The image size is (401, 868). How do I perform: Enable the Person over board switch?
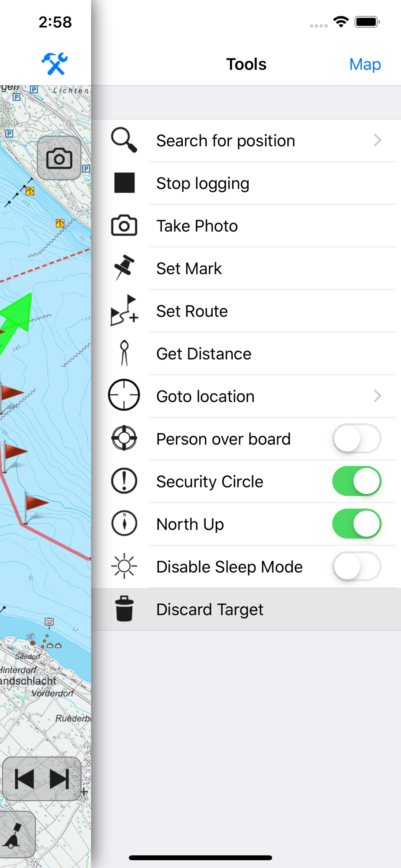coord(357,438)
